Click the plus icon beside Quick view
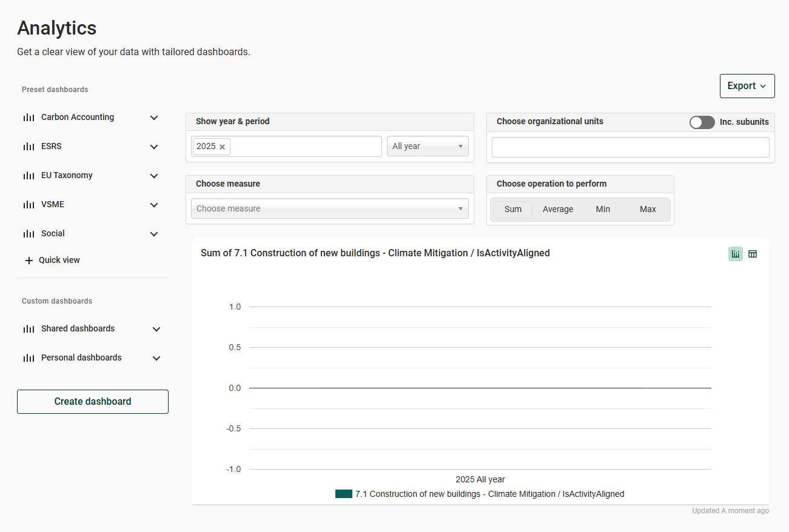The height and width of the screenshot is (532, 789). pyautogui.click(x=29, y=261)
